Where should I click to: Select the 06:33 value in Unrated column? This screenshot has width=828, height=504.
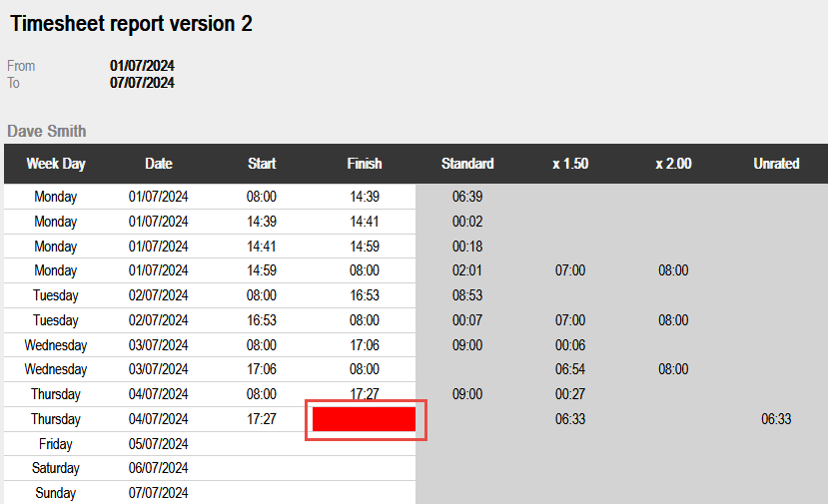point(776,419)
